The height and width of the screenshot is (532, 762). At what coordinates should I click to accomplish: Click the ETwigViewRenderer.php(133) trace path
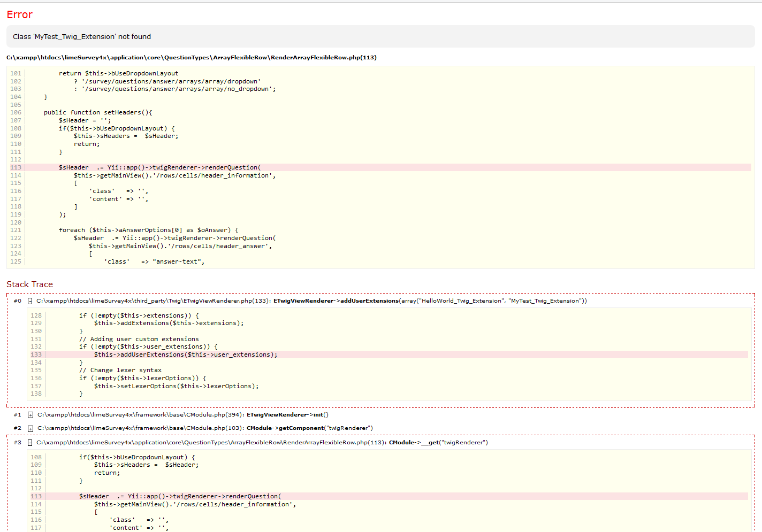154,301
